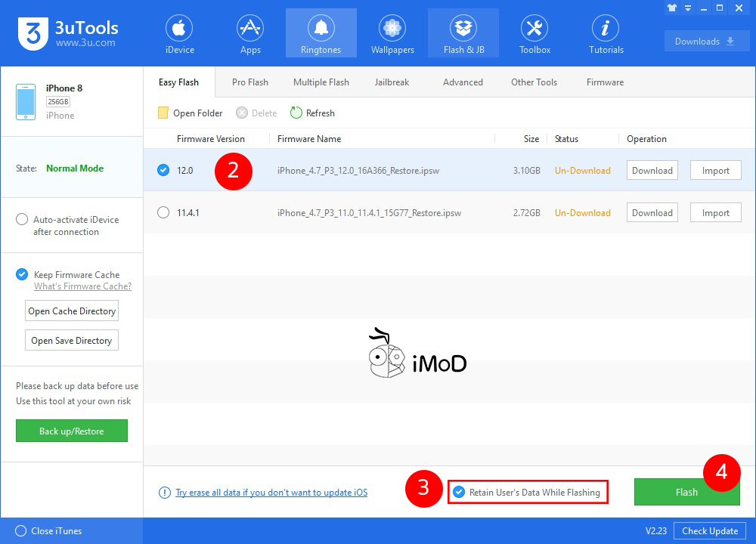
Task: Enable Auto-activate iDevice after connection
Action: [x=23, y=220]
